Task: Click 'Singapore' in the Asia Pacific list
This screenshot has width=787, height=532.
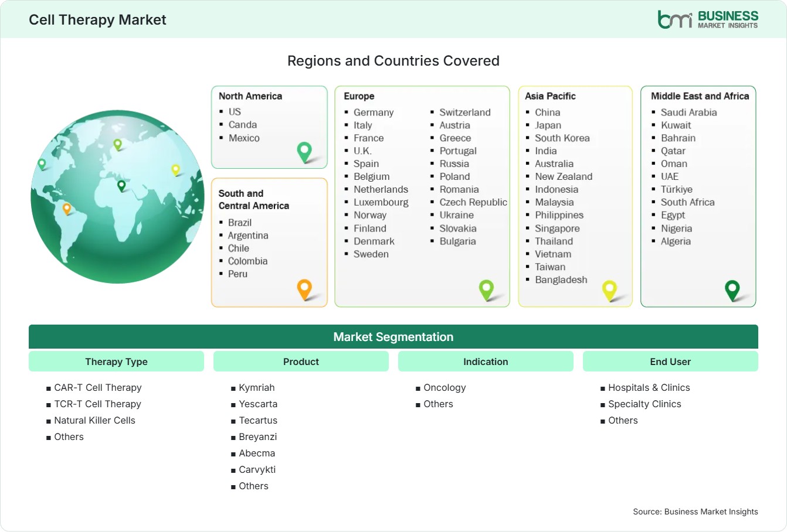Action: click(x=557, y=229)
